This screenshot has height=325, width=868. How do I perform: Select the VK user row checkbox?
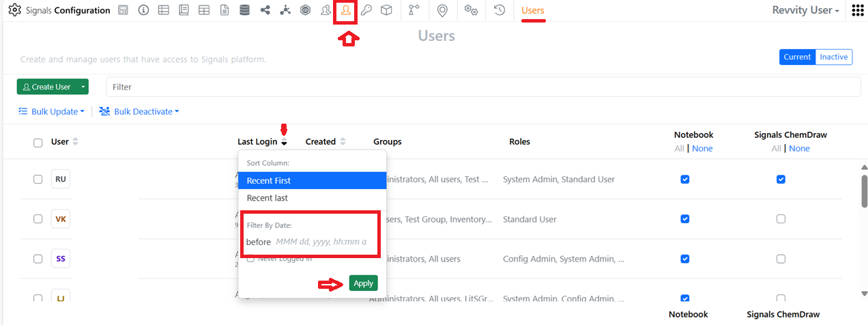tap(38, 219)
